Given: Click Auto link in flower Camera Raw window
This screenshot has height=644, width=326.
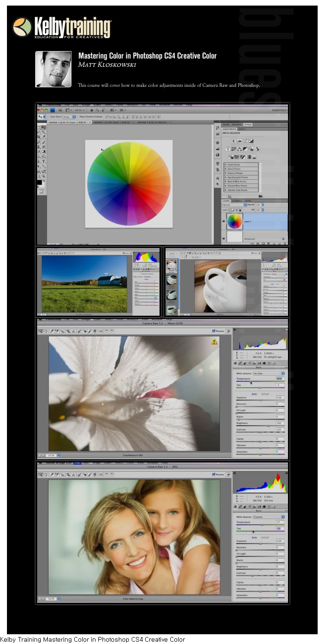Looking at the screenshot, I should [x=254, y=394].
